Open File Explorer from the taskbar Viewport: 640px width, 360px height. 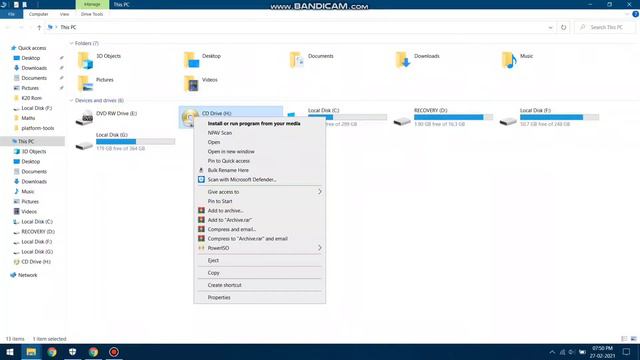(x=31, y=352)
